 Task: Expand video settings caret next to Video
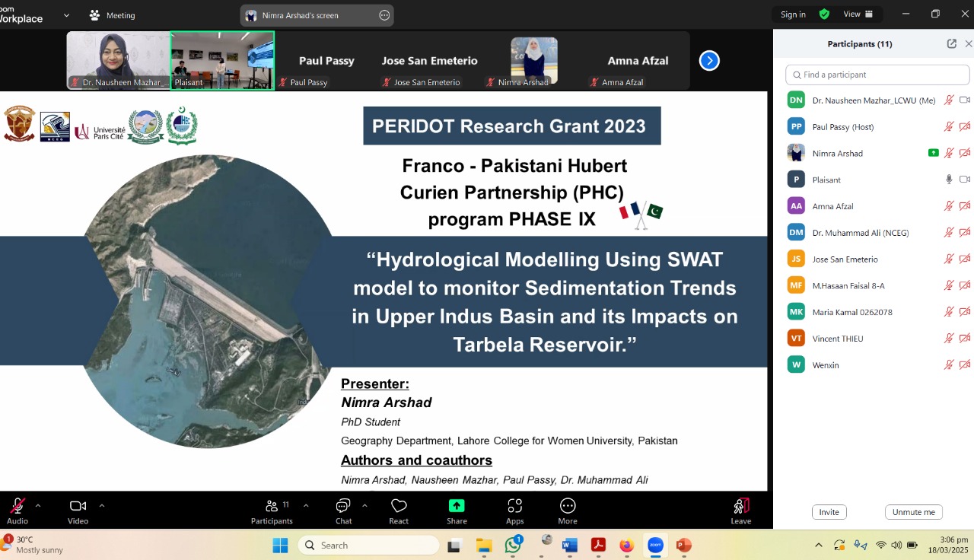pos(101,505)
